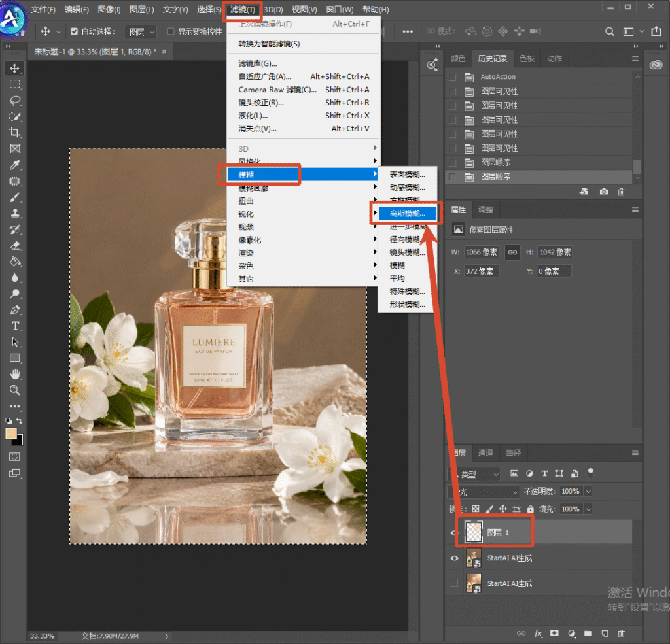Select the Paint Bucket tool
The image size is (670, 644).
tap(15, 262)
